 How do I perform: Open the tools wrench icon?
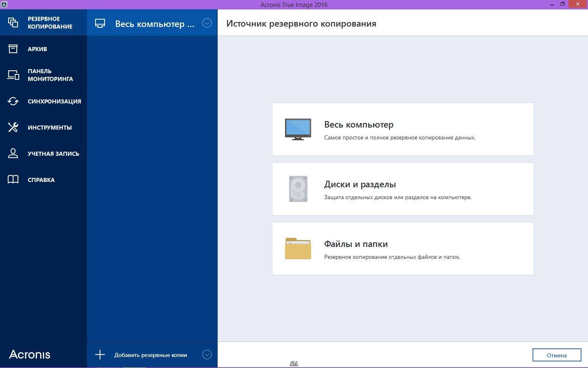(x=13, y=127)
